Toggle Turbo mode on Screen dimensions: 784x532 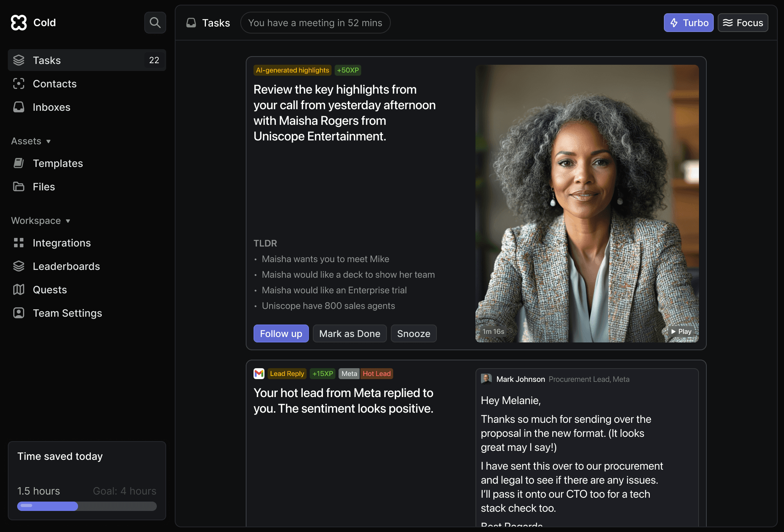[688, 23]
